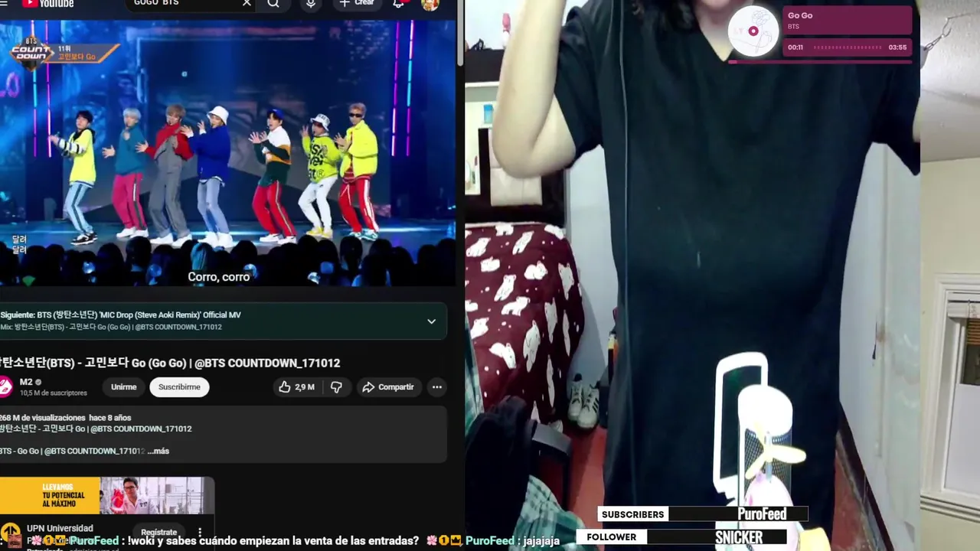Viewport: 980px width, 551px height.
Task: Open YouTube notifications bell
Action: click(x=399, y=4)
